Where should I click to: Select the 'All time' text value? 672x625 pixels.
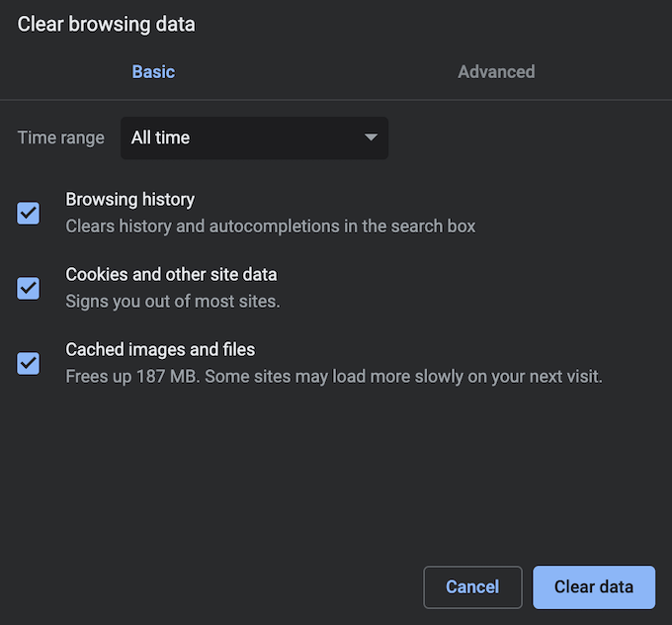(160, 138)
